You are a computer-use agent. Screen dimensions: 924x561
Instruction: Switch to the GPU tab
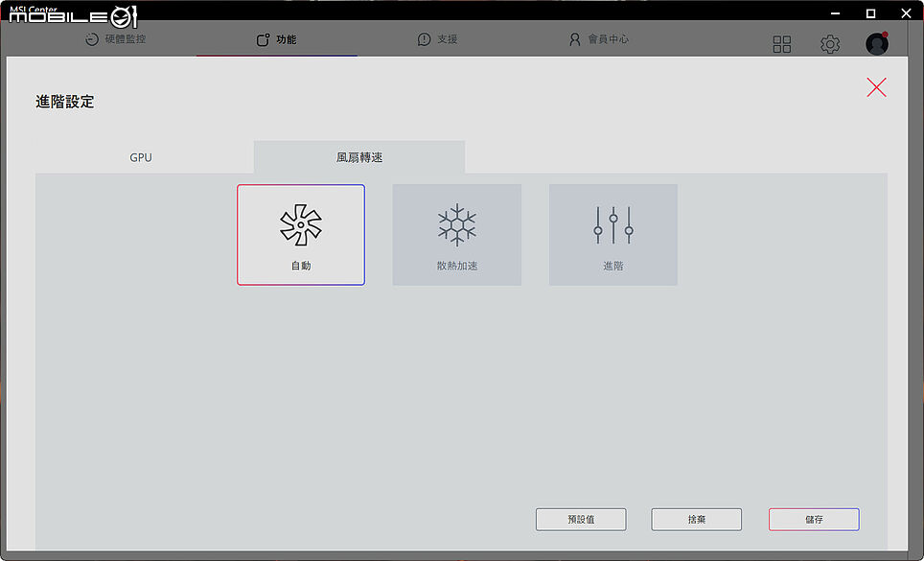(141, 157)
